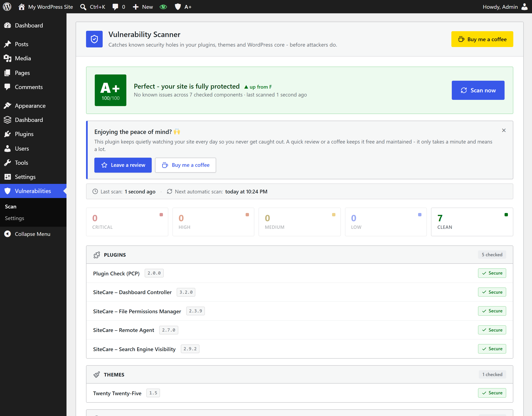The height and width of the screenshot is (416, 532).
Task: Click SiteCare – Remote Agent name
Action: (x=123, y=330)
